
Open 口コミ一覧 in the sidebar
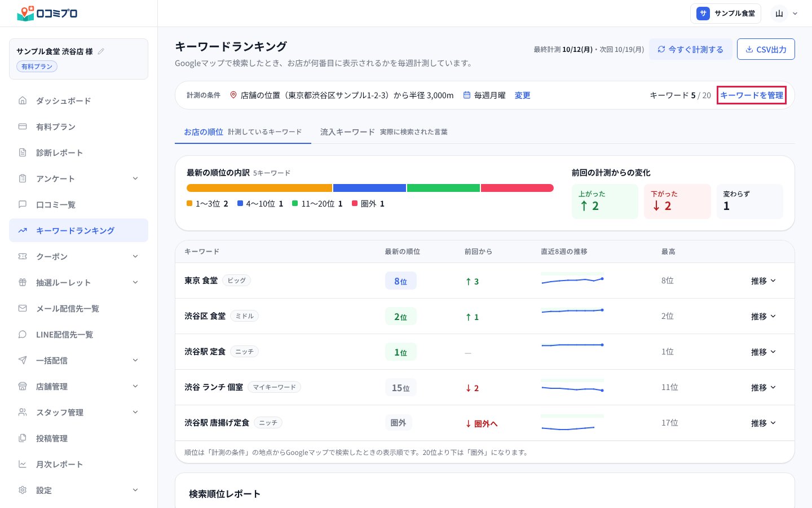pyautogui.click(x=78, y=204)
